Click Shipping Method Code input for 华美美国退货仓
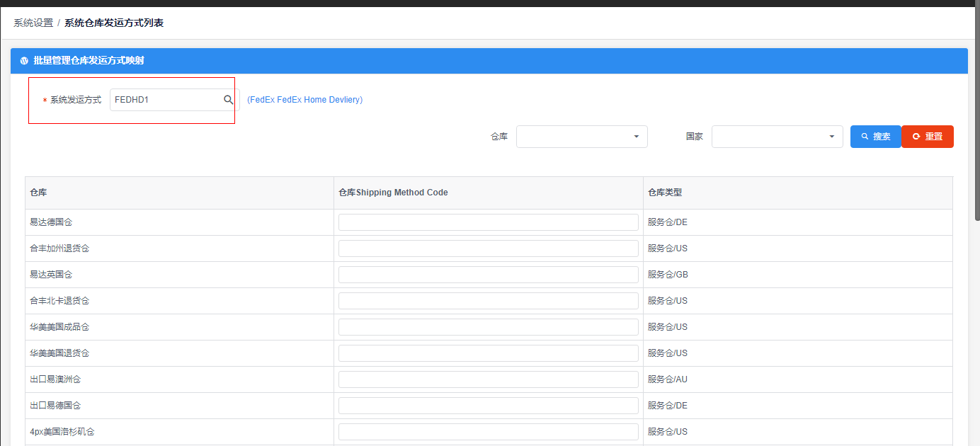The height and width of the screenshot is (446, 980). 489,353
